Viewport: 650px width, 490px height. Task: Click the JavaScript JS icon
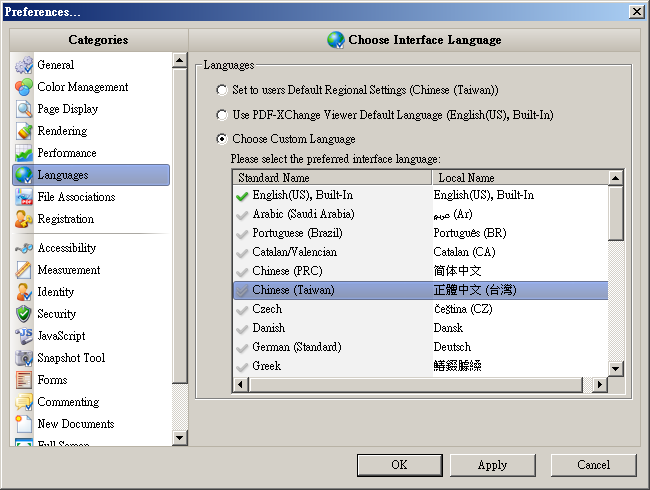point(24,336)
